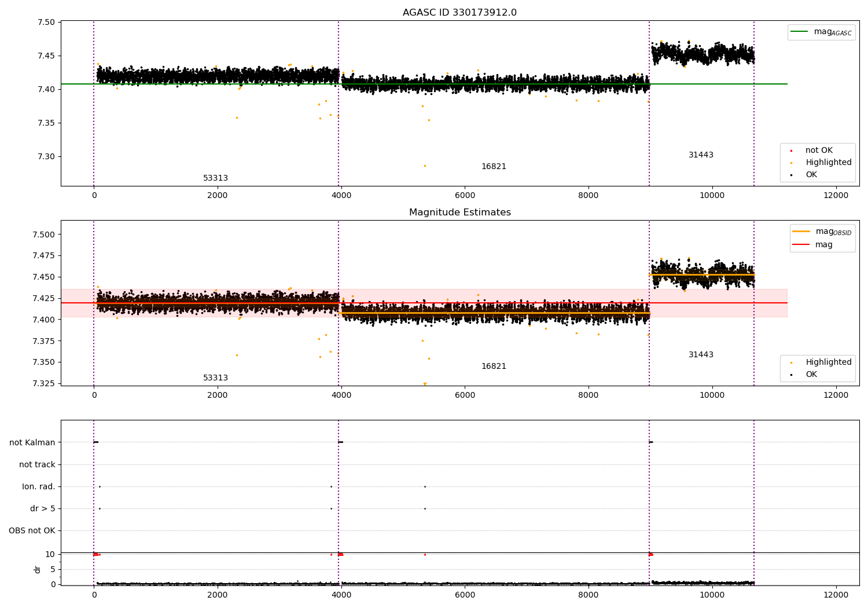Click the green mag AGASC legend line
Screen dimensions: 868x608
[799, 32]
